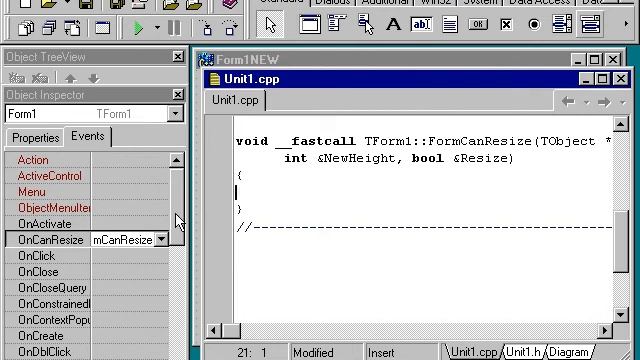Viewport: 640px width, 360px height.
Task: Open the Form1 object selector dropdown
Action: pyautogui.click(x=175, y=113)
